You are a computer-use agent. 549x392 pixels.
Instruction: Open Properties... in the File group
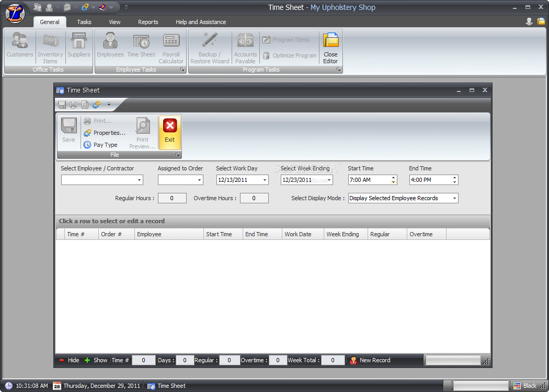point(105,133)
